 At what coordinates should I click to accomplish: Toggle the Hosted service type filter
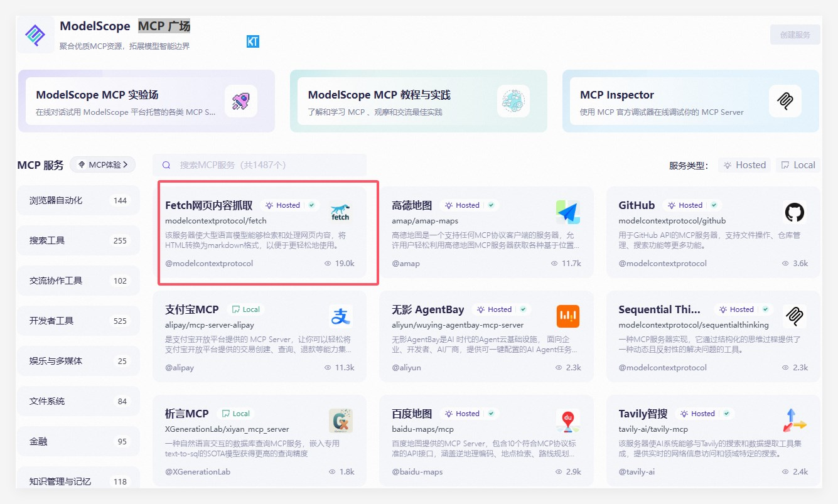(744, 165)
